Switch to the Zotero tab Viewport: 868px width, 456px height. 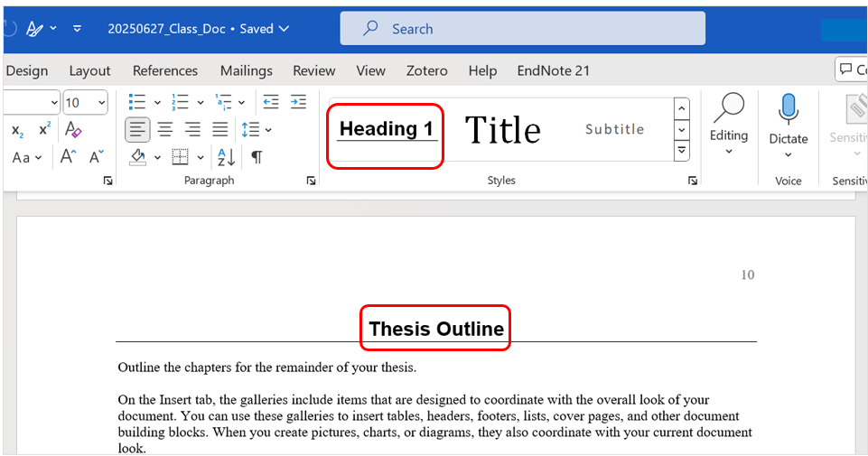426,70
